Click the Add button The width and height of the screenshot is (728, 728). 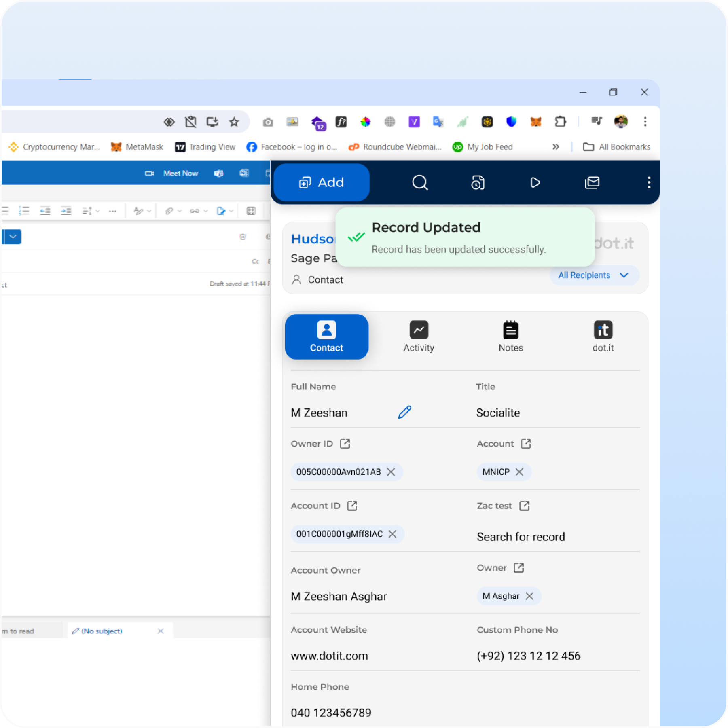(x=322, y=182)
